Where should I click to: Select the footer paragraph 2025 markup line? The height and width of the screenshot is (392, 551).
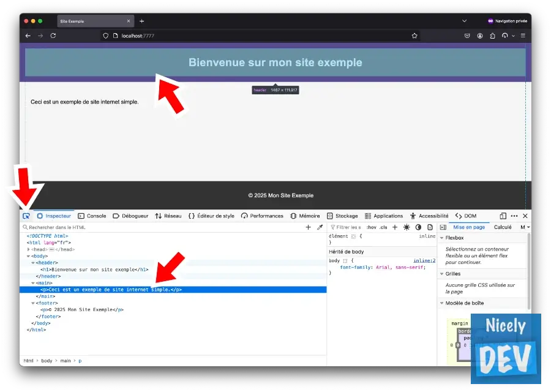tap(82, 310)
